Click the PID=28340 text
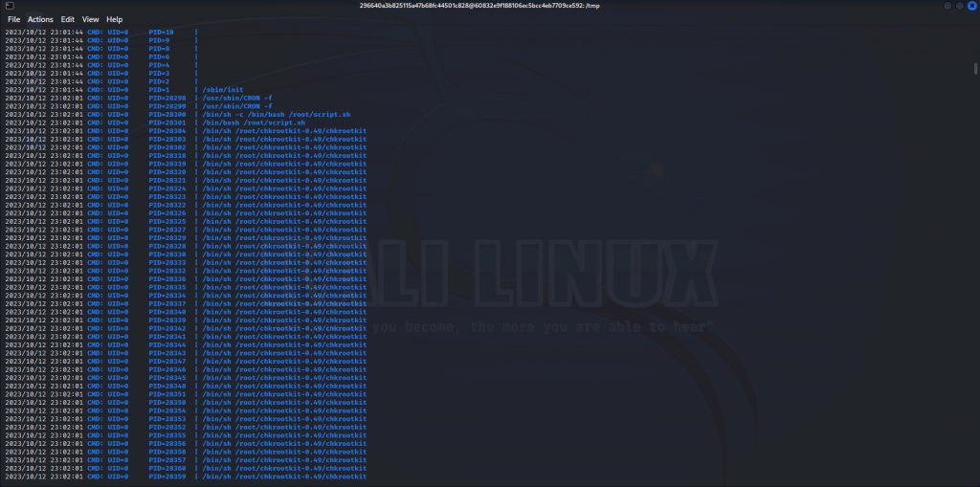 167,312
